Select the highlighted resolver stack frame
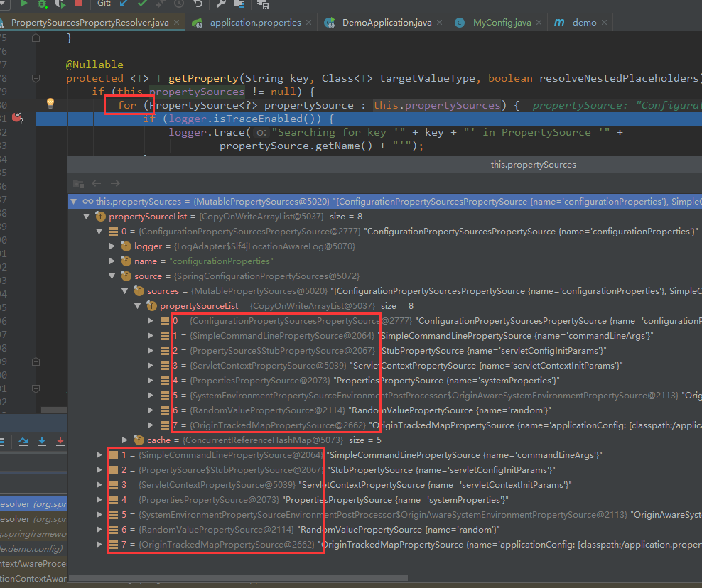702x588 pixels. (x=33, y=504)
